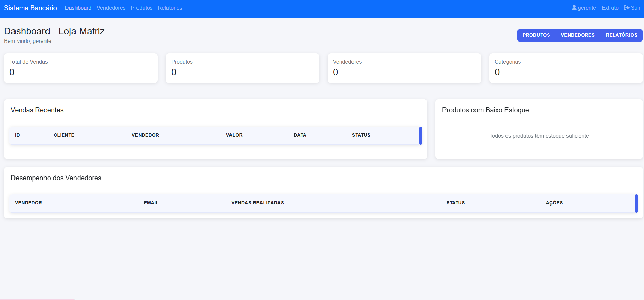Select the Categorias statistics card
This screenshot has width=644, height=300.
pyautogui.click(x=566, y=68)
